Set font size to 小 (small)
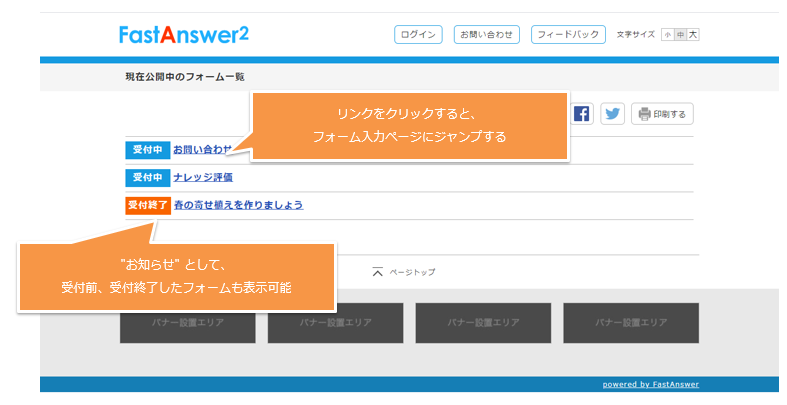This screenshot has width=787, height=405. click(667, 35)
